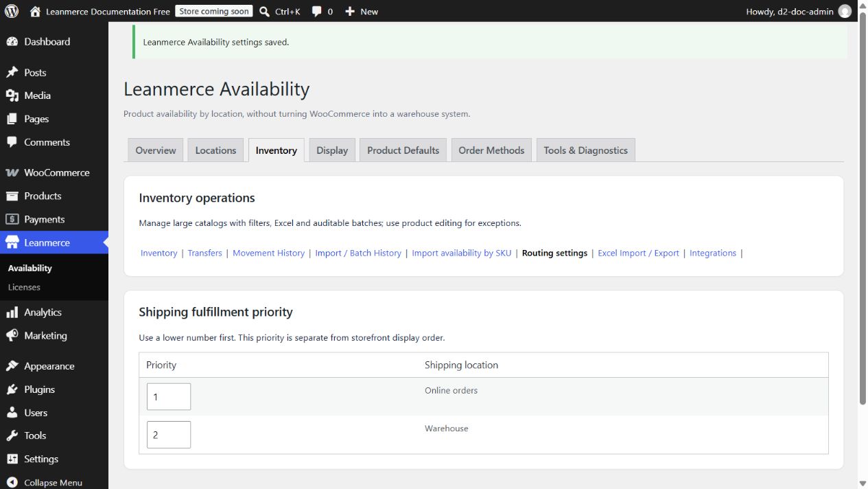868x489 pixels.
Task: Click the Comments sidebar icon
Action: (12, 142)
